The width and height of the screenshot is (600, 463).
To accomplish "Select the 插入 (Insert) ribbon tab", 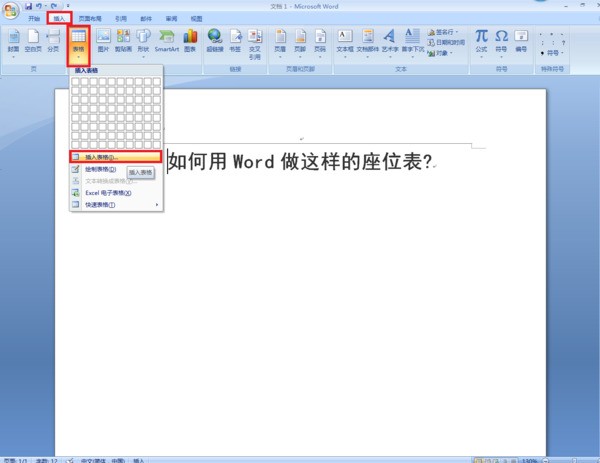I will tap(59, 18).
